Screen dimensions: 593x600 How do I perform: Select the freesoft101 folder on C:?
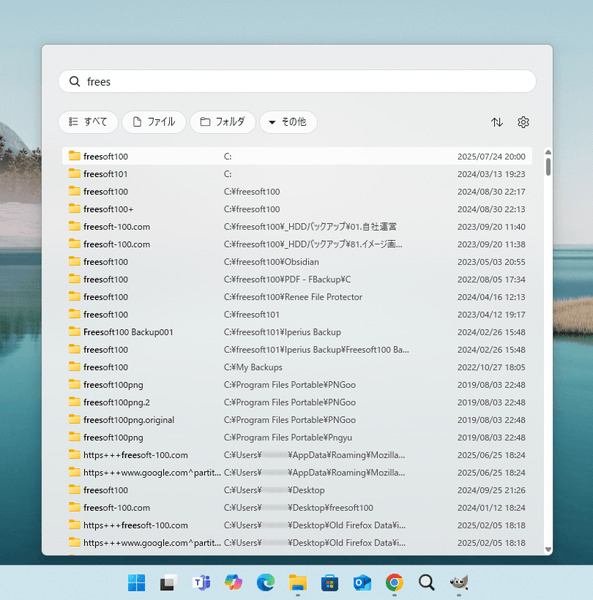tap(297, 174)
